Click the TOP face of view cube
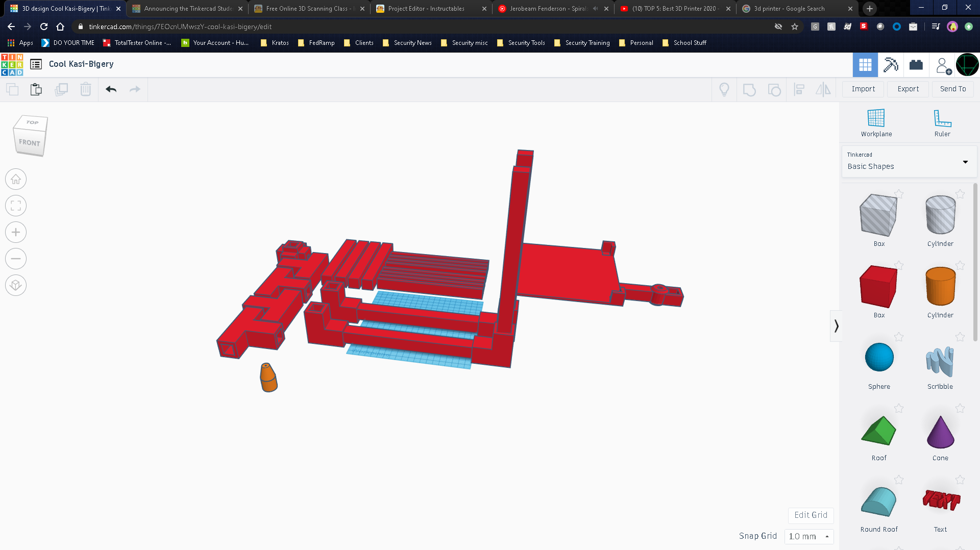 pyautogui.click(x=32, y=122)
